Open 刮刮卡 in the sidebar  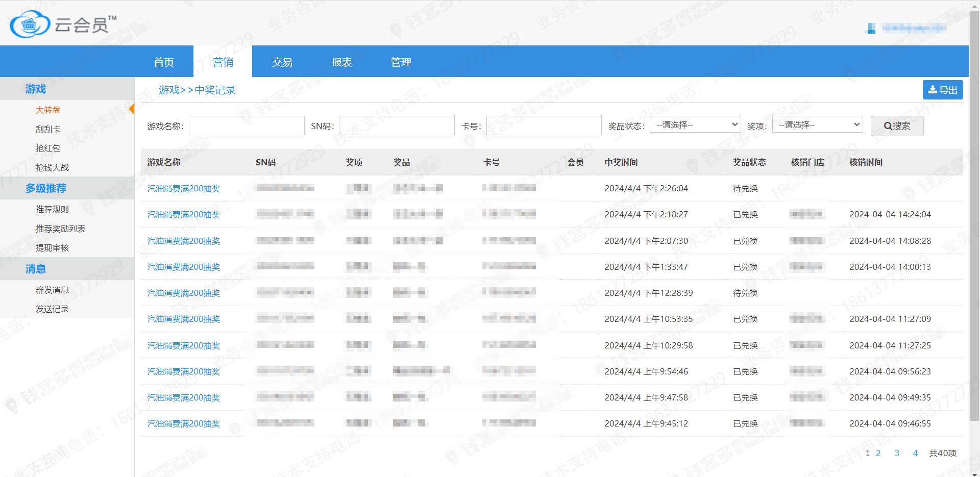pyautogui.click(x=48, y=130)
